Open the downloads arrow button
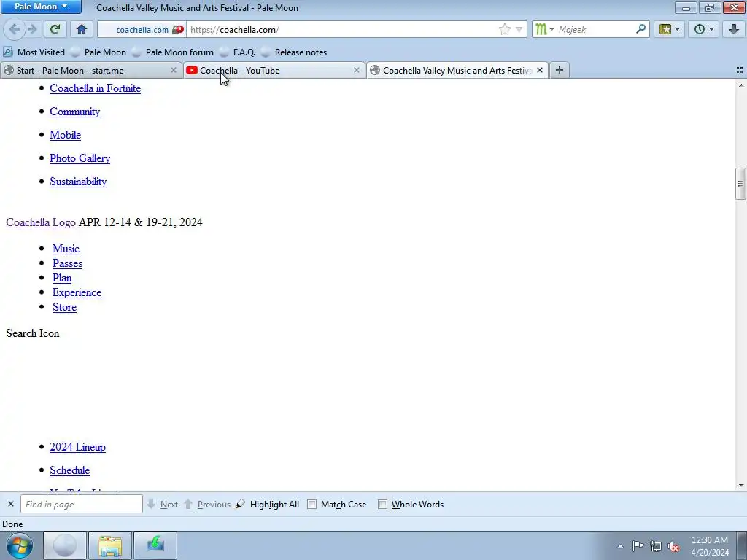 [734, 29]
